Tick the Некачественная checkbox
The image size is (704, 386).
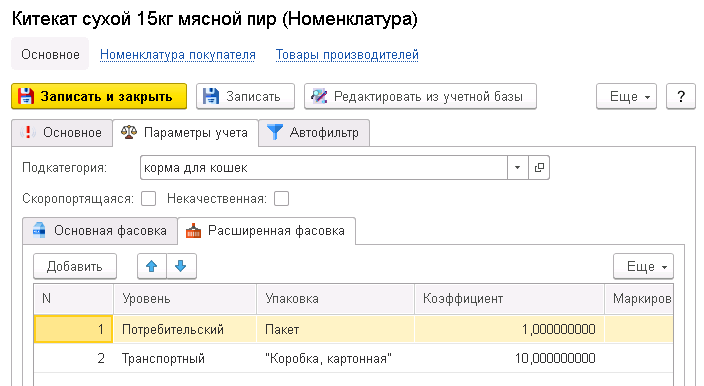tap(282, 198)
